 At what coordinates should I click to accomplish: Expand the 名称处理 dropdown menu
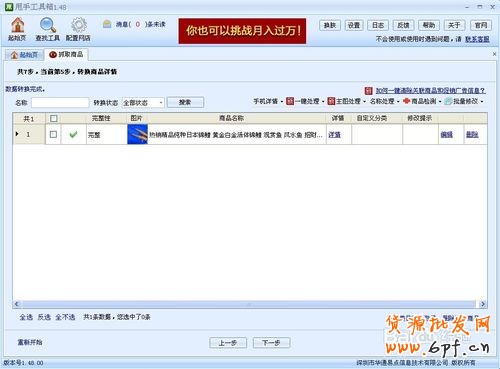[384, 101]
